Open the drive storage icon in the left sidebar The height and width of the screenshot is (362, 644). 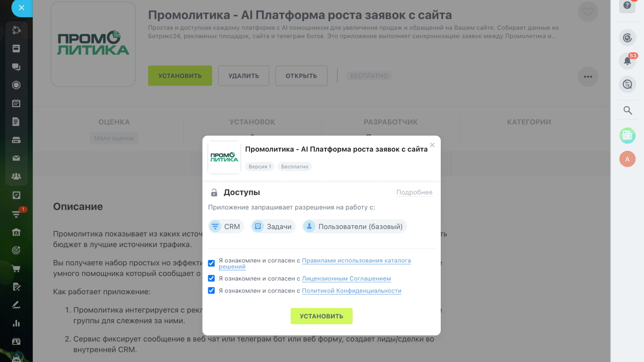16,140
